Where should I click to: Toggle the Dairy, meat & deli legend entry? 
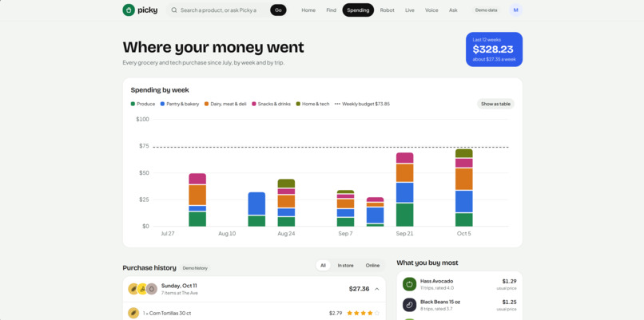(225, 104)
